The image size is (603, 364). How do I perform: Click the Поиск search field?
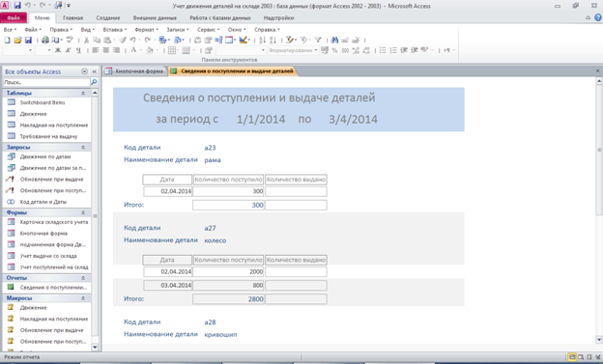point(46,82)
